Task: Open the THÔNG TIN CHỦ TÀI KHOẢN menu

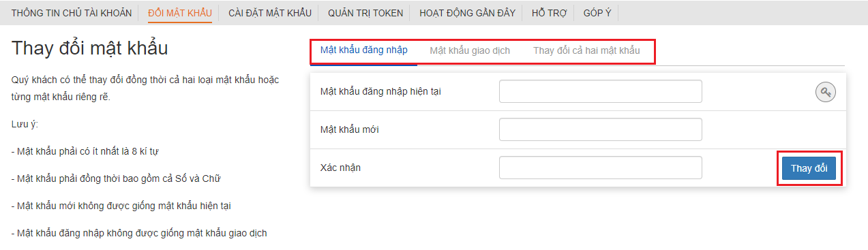Action: click(x=71, y=13)
